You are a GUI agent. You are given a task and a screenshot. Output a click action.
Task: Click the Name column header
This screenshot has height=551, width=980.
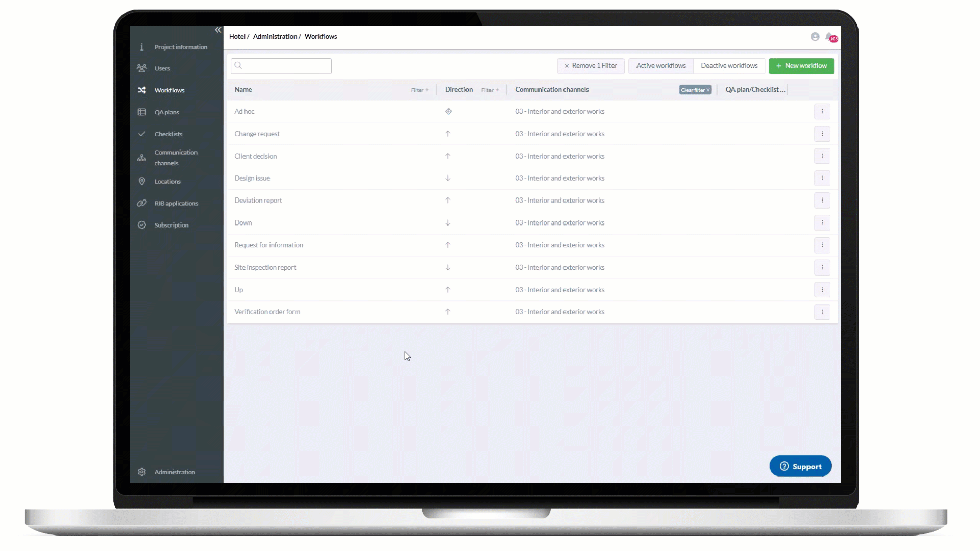pos(243,90)
